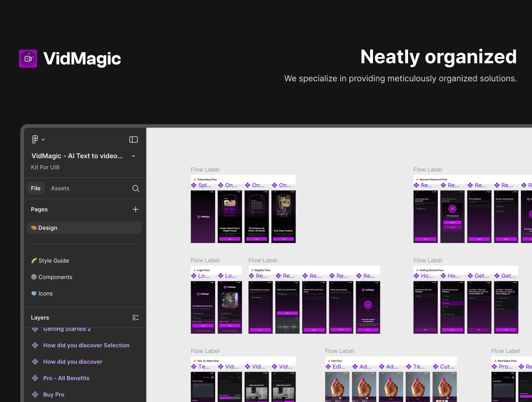Click the Spl... component title in Onboarding Flow
Image resolution: width=532 pixels, height=402 pixels.
[205, 185]
